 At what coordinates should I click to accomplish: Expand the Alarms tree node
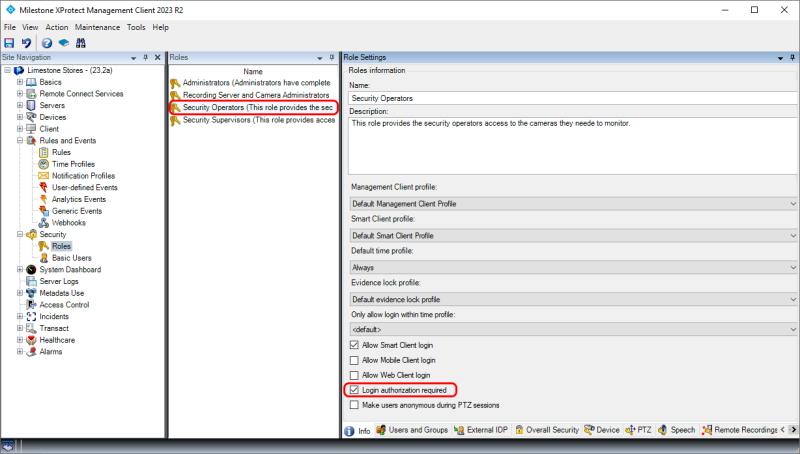click(20, 352)
